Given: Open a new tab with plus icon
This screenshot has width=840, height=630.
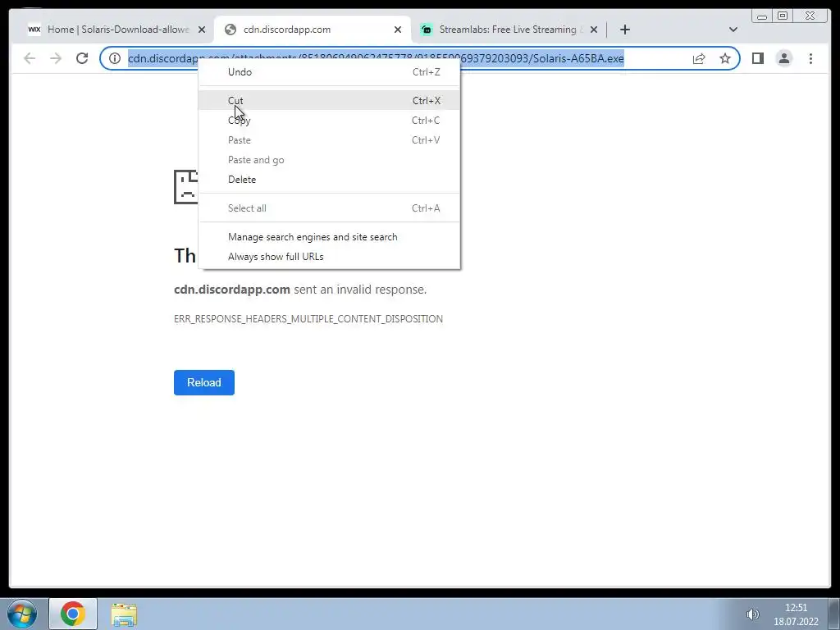Looking at the screenshot, I should pos(624,30).
